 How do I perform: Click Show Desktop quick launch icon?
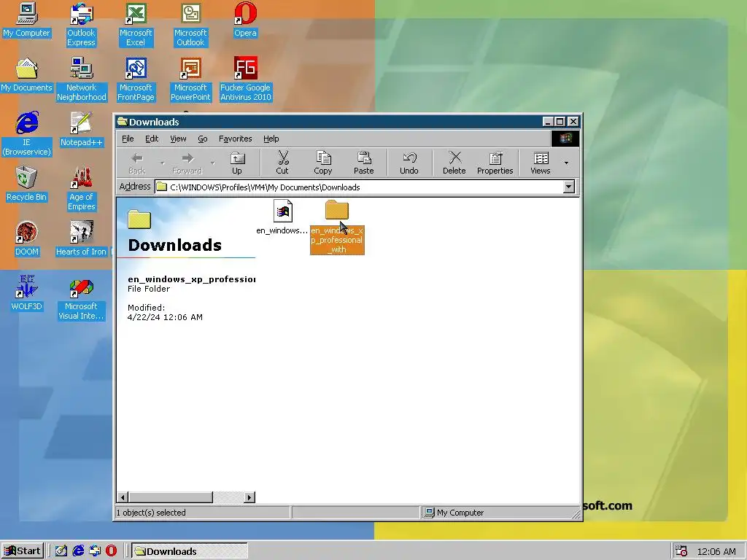[61, 551]
